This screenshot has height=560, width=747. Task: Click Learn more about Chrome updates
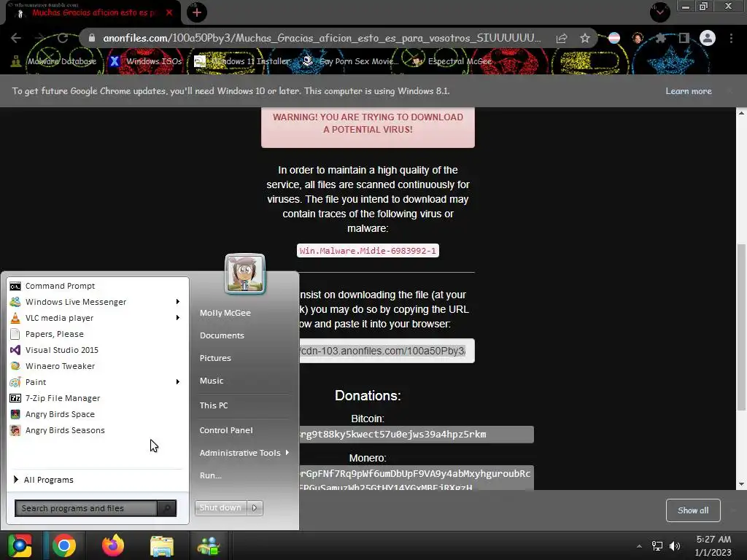689,91
